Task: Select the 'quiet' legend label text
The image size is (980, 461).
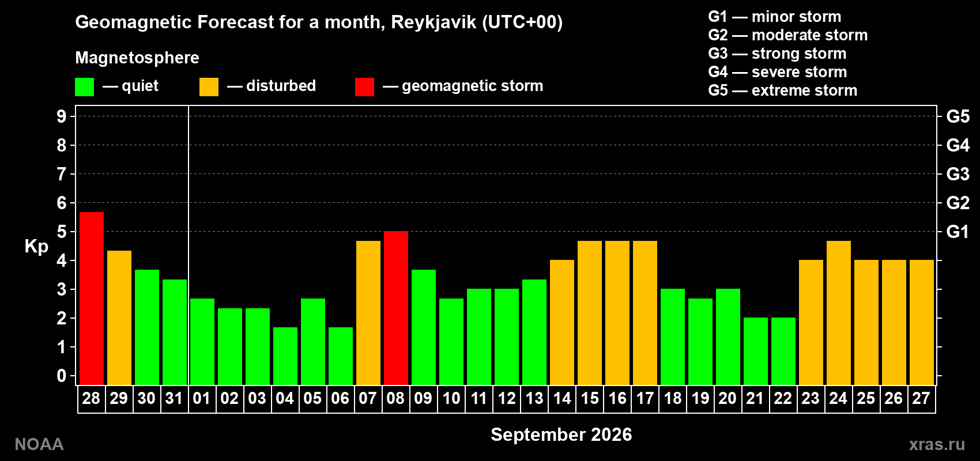Action: pyautogui.click(x=140, y=86)
